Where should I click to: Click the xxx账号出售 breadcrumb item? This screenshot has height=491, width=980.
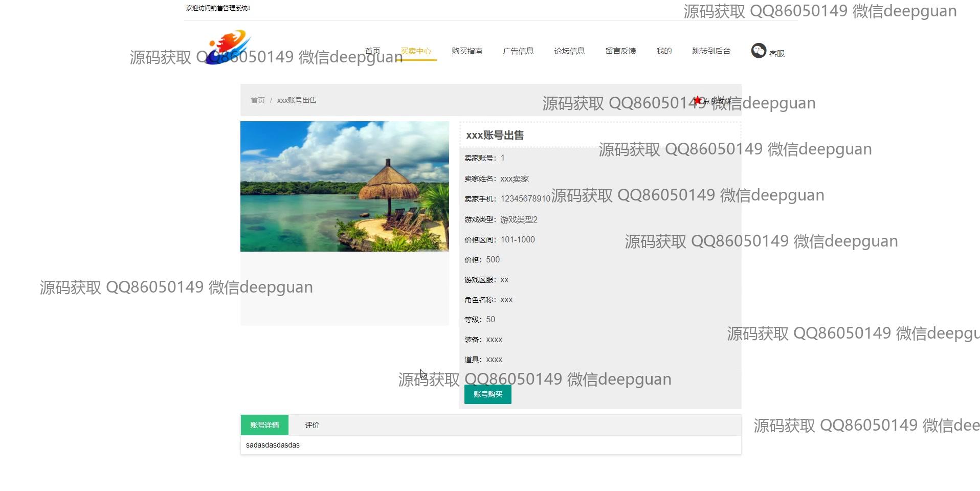tap(297, 100)
